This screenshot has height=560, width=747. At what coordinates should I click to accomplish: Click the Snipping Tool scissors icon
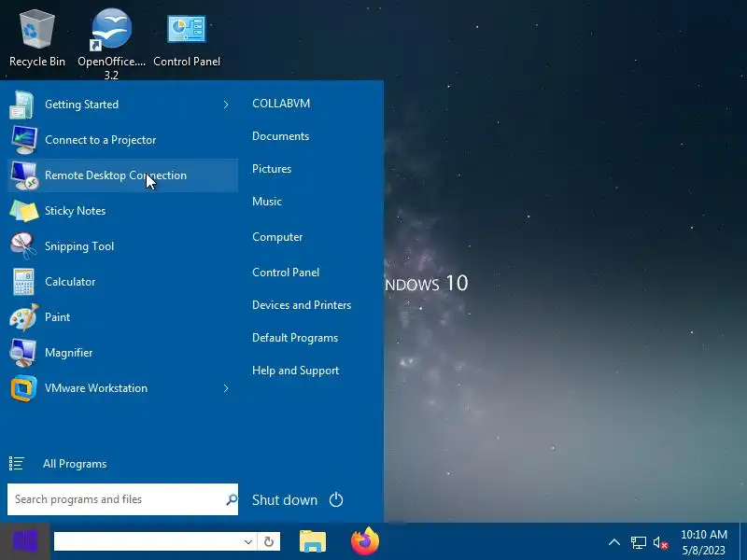pyautogui.click(x=22, y=246)
